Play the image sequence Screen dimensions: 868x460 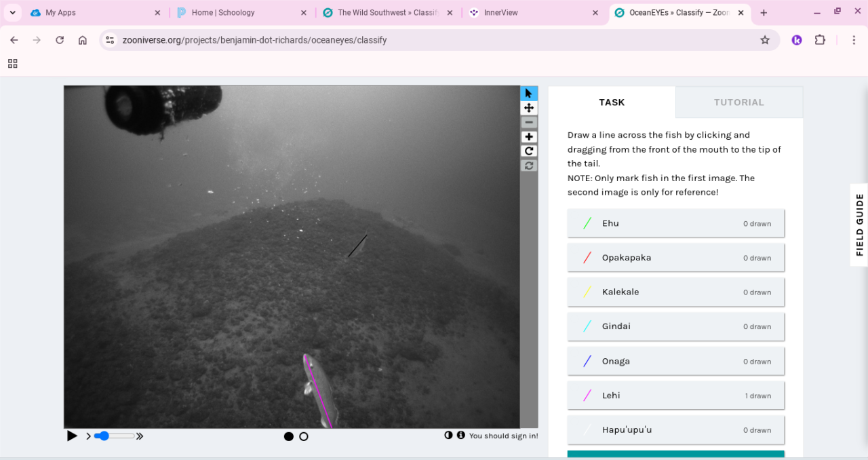(72, 436)
